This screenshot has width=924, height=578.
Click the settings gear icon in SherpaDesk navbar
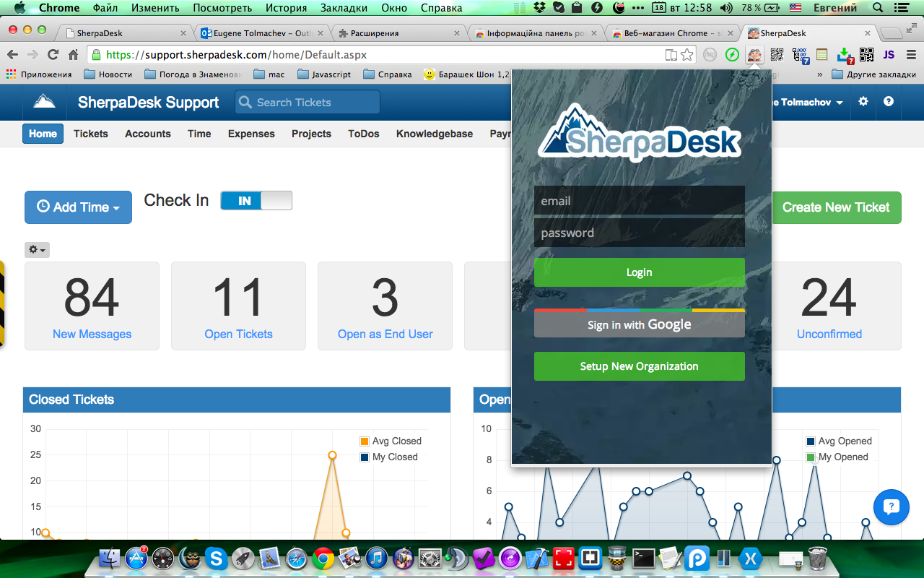click(863, 102)
